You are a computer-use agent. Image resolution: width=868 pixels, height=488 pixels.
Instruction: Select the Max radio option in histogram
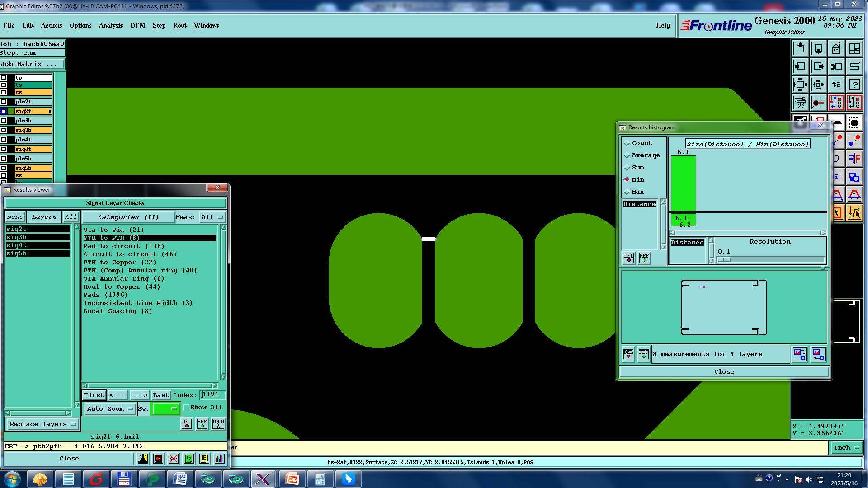click(x=634, y=192)
